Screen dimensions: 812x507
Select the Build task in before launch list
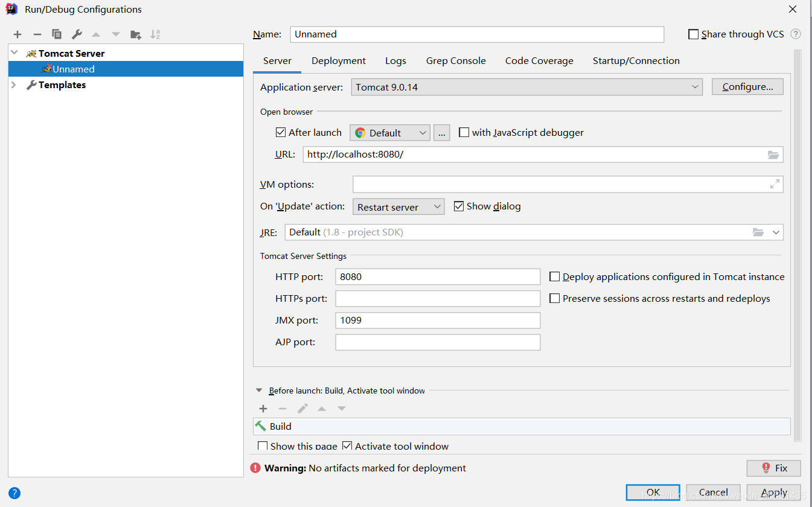coord(522,426)
